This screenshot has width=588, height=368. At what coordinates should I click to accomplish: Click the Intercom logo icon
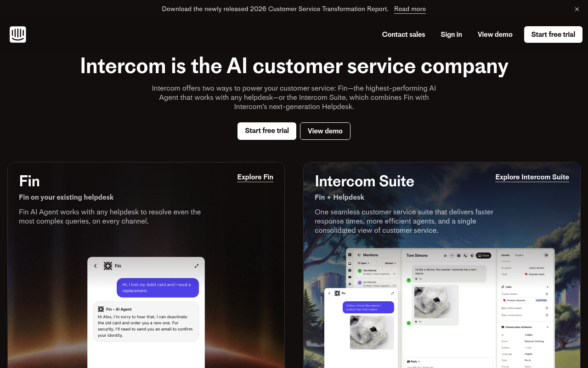18,34
